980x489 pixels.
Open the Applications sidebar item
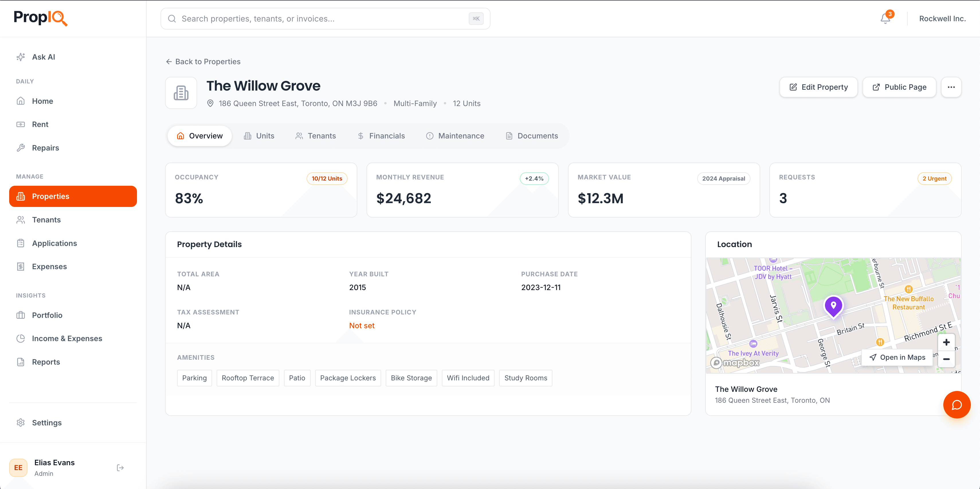tap(54, 243)
